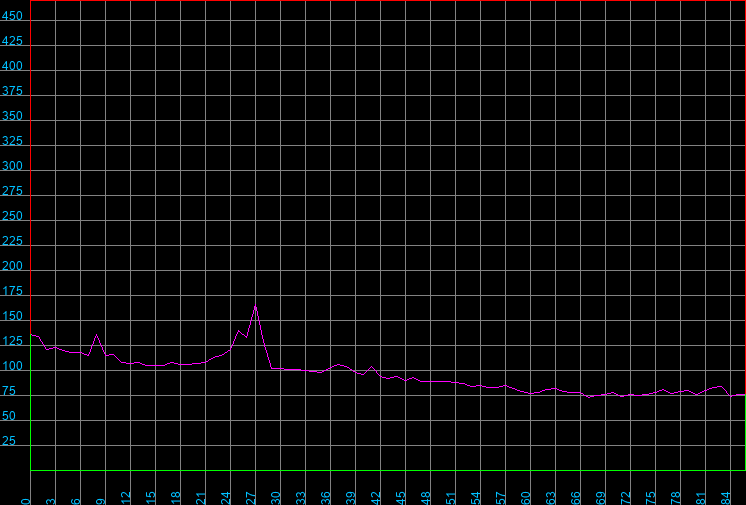Click the 12 label on horizontal axis

(126, 498)
